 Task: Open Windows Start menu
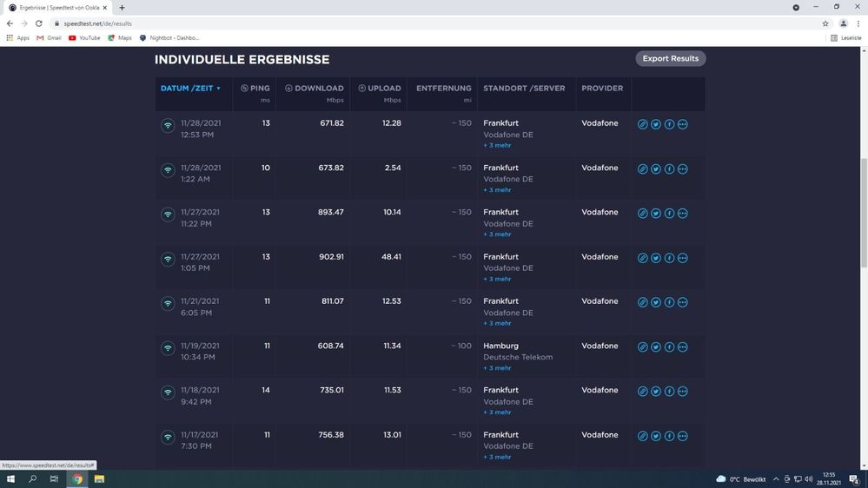10,479
